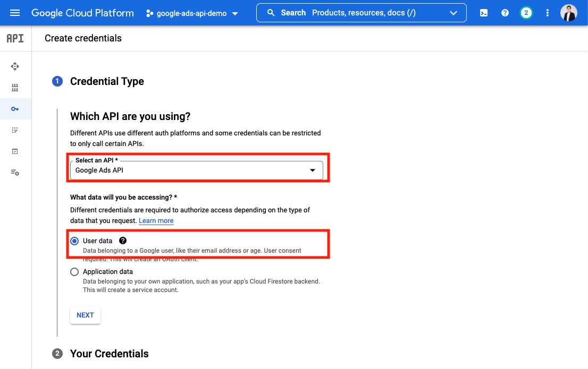Open the Credentials key sidebar icon
This screenshot has height=369, width=588.
pyautogui.click(x=15, y=109)
